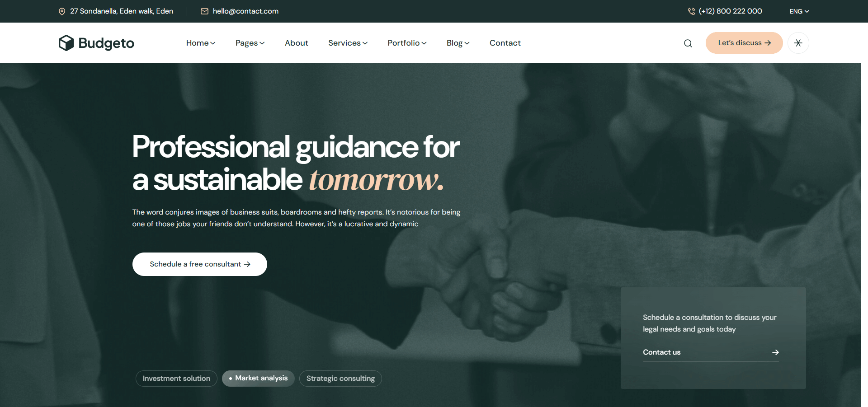This screenshot has width=868, height=407.
Task: Click Schedule a free consultant button
Action: tap(200, 264)
